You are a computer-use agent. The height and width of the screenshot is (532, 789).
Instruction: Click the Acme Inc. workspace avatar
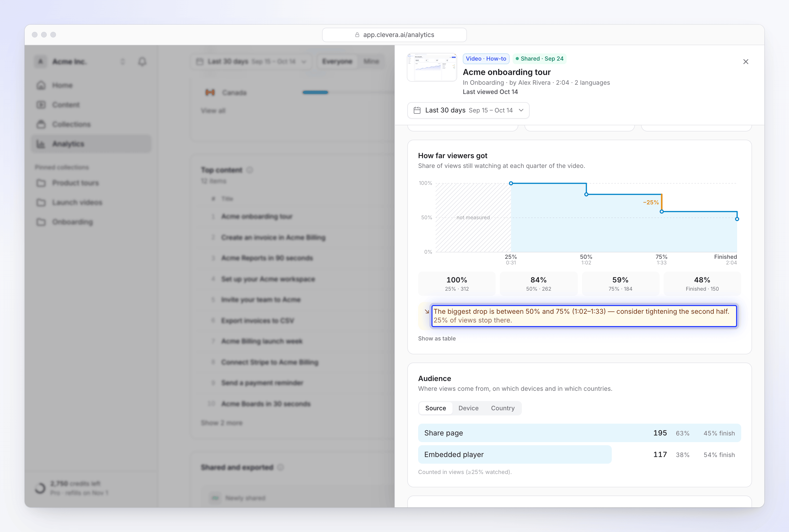(40, 62)
